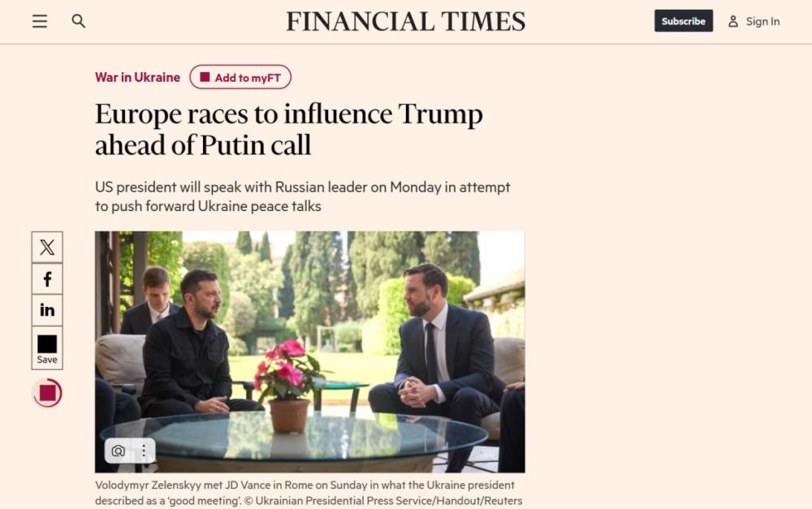Viewport: 812px width, 509px height.
Task: Expand the hamburger navigation menu
Action: point(39,21)
